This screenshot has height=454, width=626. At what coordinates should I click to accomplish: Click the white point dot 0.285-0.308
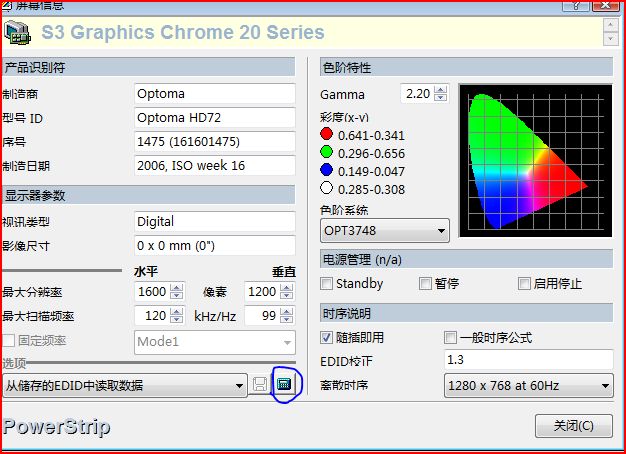pos(326,188)
